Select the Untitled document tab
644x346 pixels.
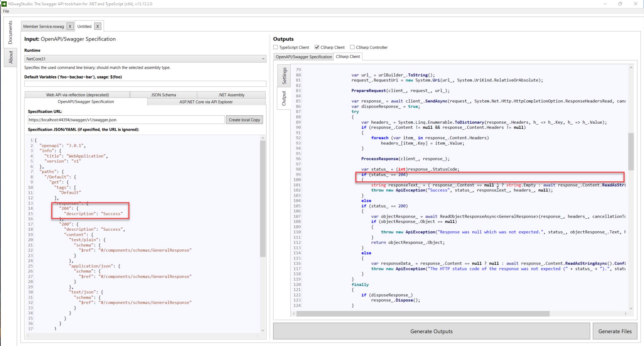click(84, 26)
